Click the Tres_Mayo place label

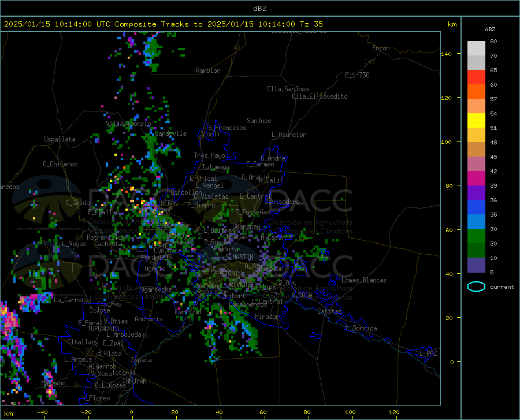(x=209, y=155)
